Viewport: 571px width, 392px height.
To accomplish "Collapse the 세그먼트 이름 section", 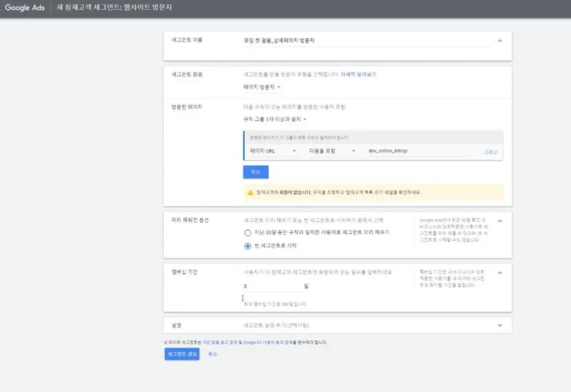I will (500, 40).
